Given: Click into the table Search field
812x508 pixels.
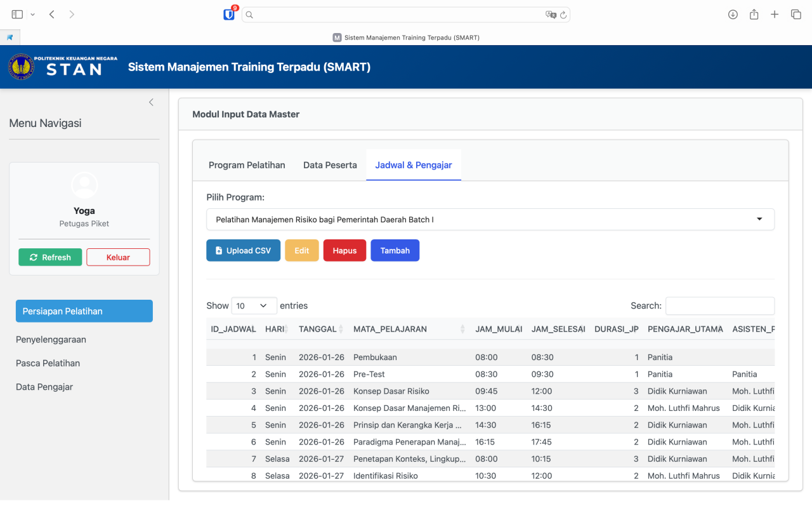Looking at the screenshot, I should pyautogui.click(x=719, y=305).
